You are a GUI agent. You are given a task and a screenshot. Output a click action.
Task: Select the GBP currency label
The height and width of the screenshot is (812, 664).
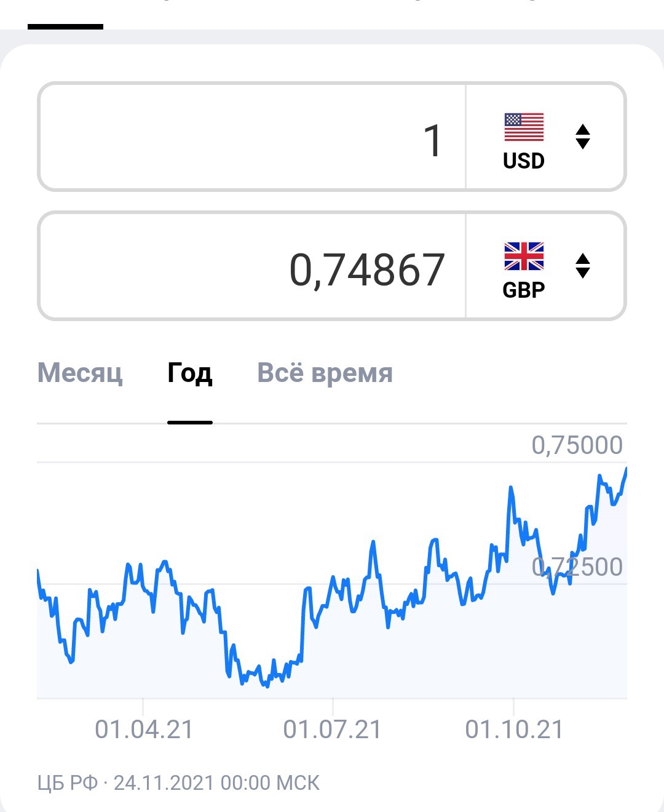pyautogui.click(x=524, y=290)
